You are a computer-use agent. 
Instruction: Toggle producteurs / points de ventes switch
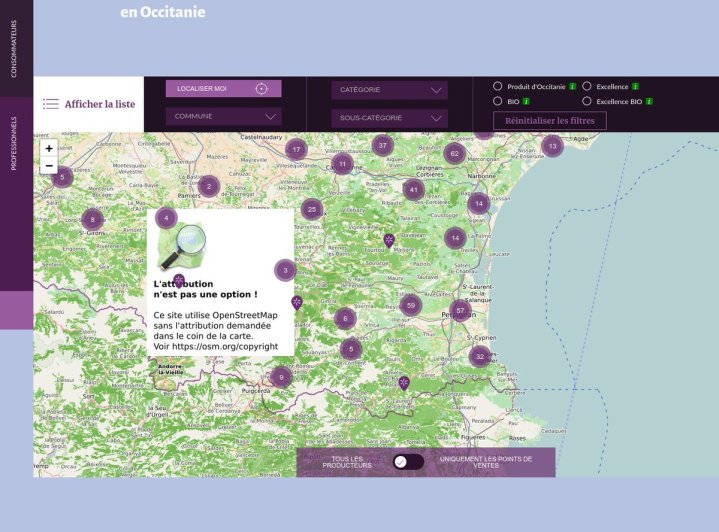click(408, 462)
